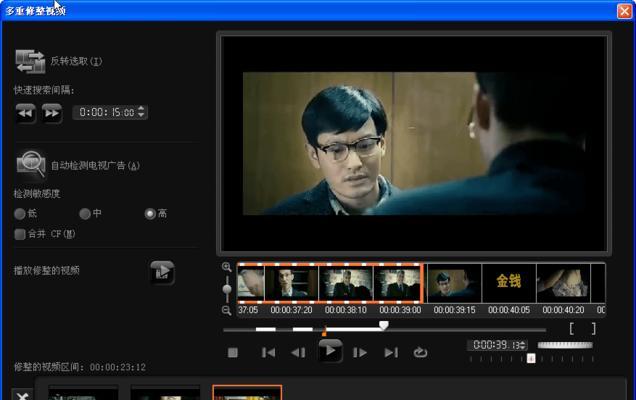The width and height of the screenshot is (636, 400).
Task: Click the quick search fast-forward button
Action: click(52, 113)
